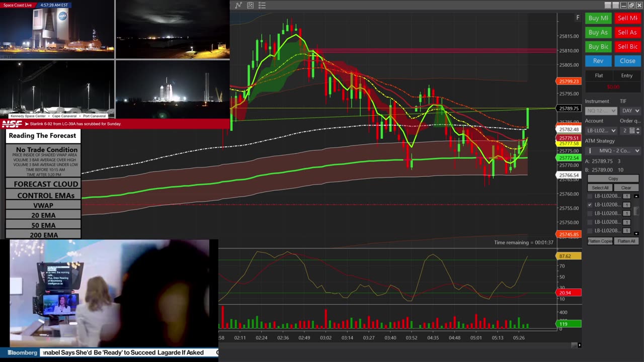The width and height of the screenshot is (644, 362).
Task: Click the ATM Strategy info icon
Action: pos(590,151)
